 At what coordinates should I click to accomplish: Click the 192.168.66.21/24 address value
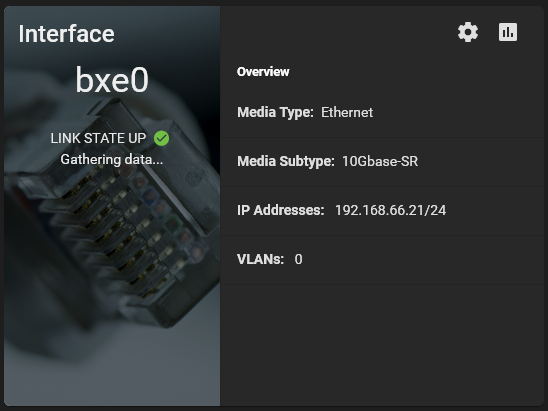point(390,210)
